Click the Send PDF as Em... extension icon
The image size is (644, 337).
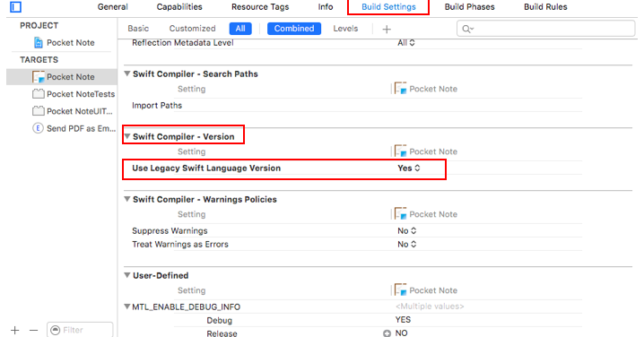pyautogui.click(x=38, y=128)
